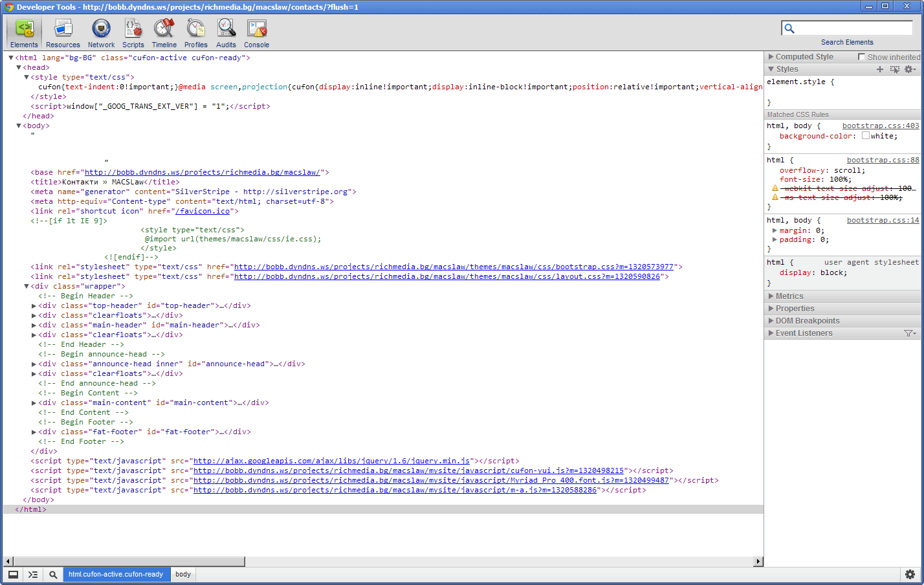Click the overflow-y: scroll property
924x585 pixels.
(x=822, y=170)
